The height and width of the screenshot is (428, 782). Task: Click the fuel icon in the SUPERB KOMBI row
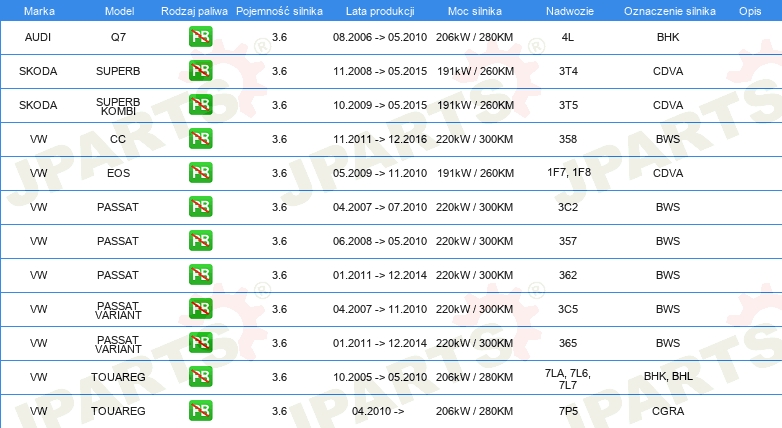click(x=200, y=104)
